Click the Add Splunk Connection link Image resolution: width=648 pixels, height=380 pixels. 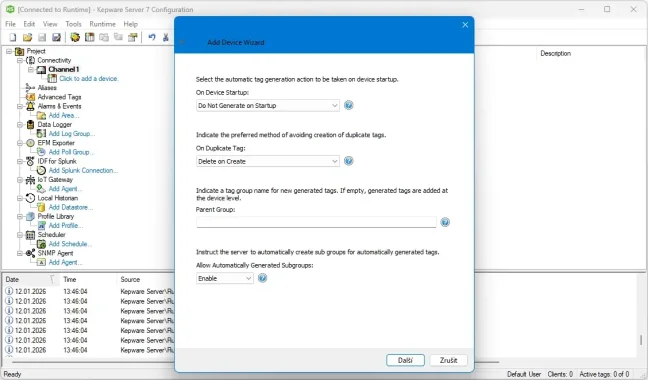83,170
